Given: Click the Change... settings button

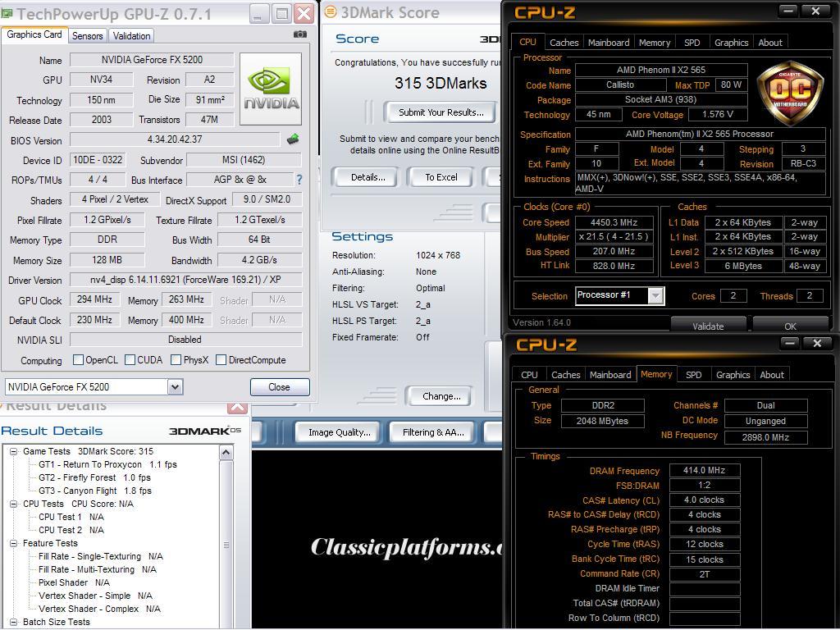Looking at the screenshot, I should tap(441, 396).
